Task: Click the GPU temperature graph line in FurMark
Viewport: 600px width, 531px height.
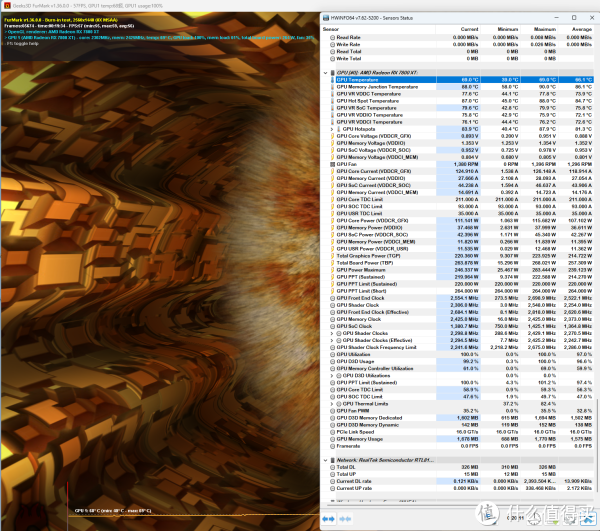Action: click(x=193, y=515)
